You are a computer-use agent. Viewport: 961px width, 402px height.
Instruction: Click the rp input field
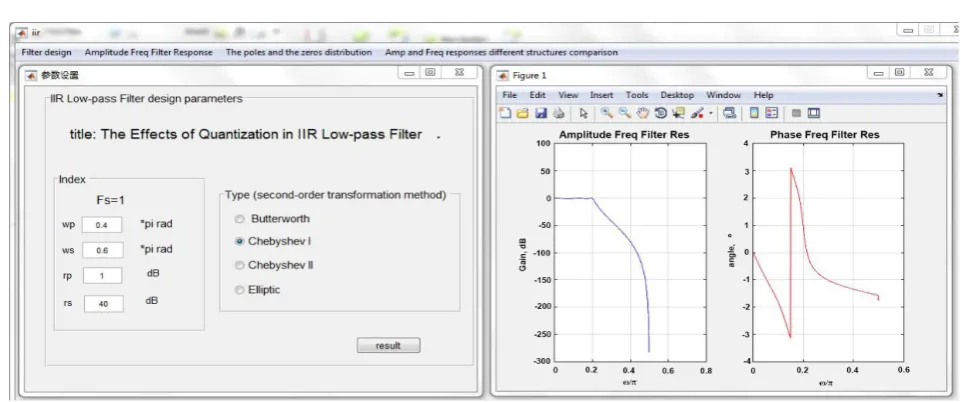(x=102, y=276)
